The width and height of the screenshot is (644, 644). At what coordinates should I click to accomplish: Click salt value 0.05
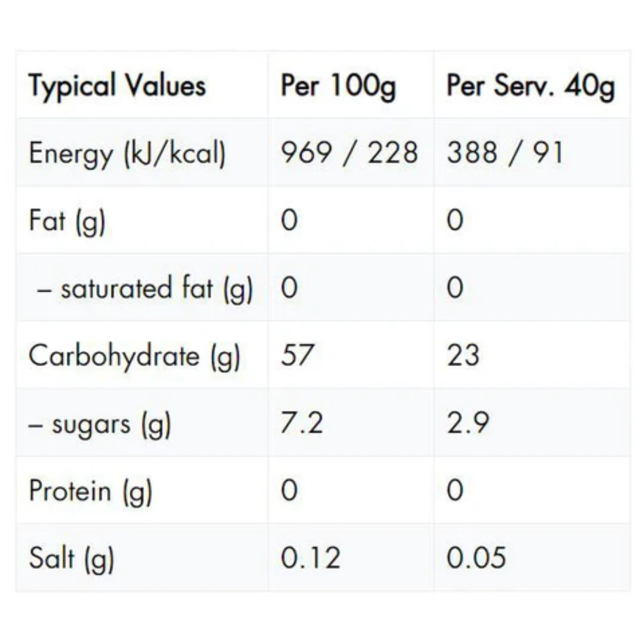tap(476, 558)
